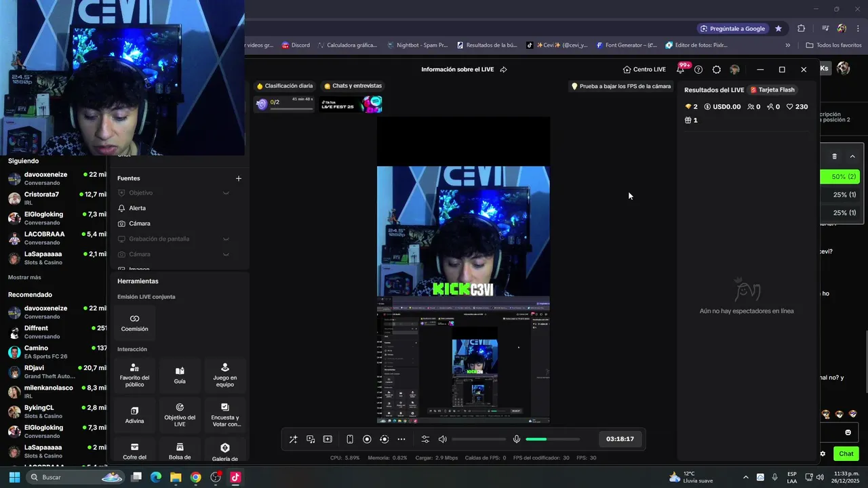Mute the microphone

pyautogui.click(x=517, y=439)
